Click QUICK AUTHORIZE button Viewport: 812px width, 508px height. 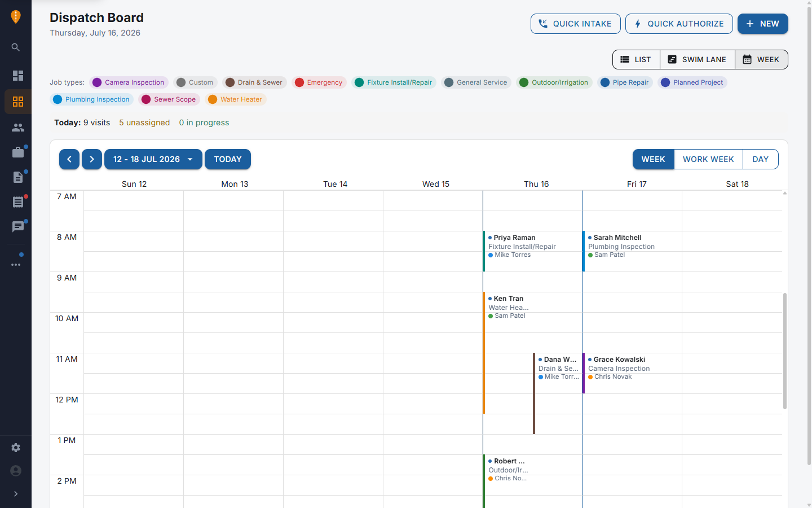click(679, 24)
